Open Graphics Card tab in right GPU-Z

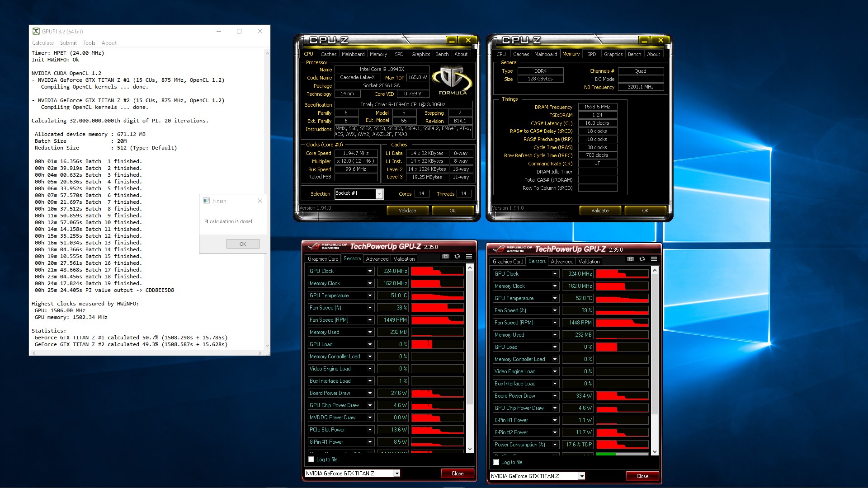coord(508,262)
